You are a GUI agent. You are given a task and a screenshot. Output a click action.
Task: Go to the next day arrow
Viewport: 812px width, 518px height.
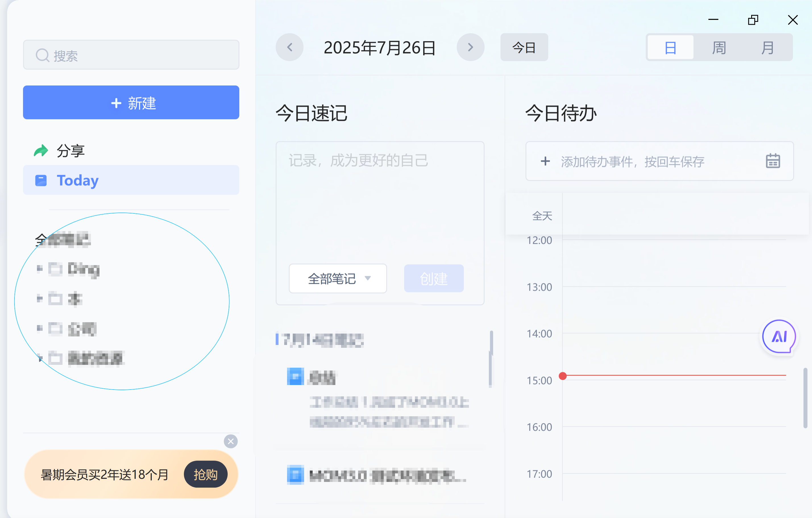[470, 47]
